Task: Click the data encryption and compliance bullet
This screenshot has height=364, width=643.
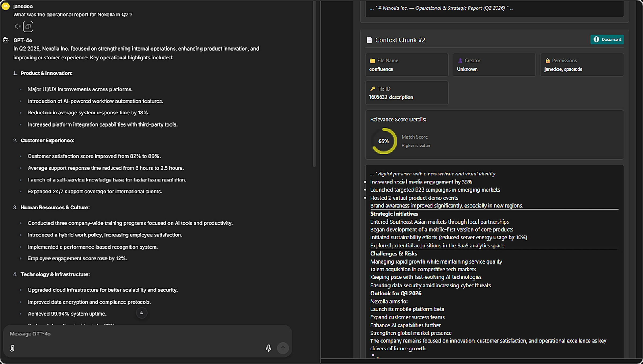Action: [x=89, y=302]
